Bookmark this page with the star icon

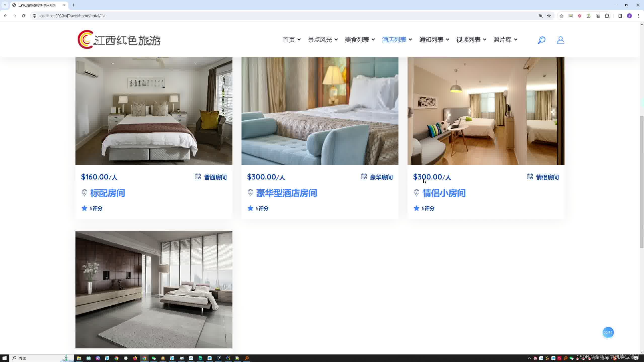click(x=549, y=16)
